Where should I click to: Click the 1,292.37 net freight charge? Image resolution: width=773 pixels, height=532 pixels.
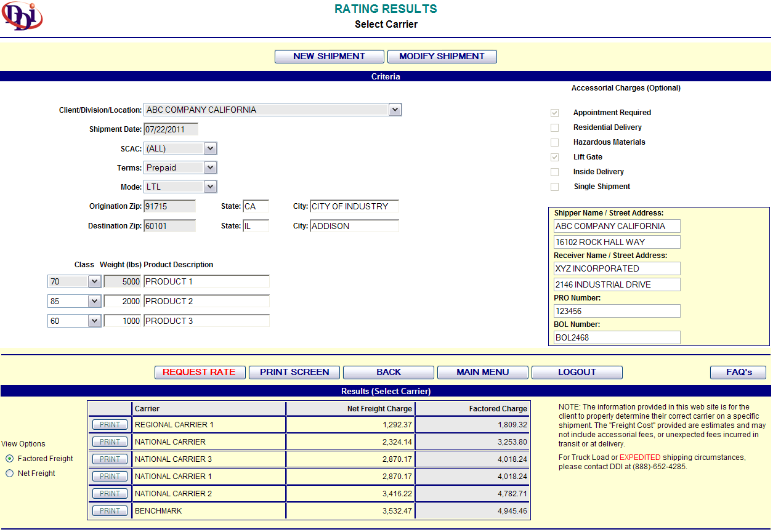click(397, 425)
